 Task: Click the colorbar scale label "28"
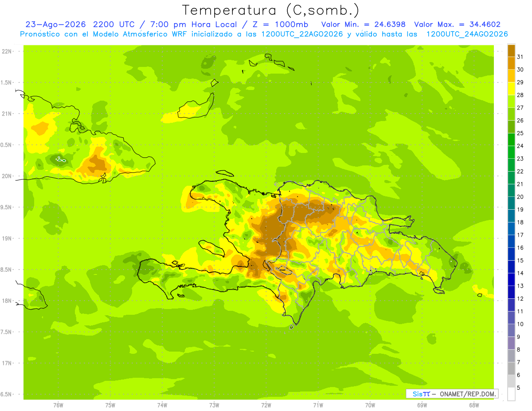(x=520, y=95)
